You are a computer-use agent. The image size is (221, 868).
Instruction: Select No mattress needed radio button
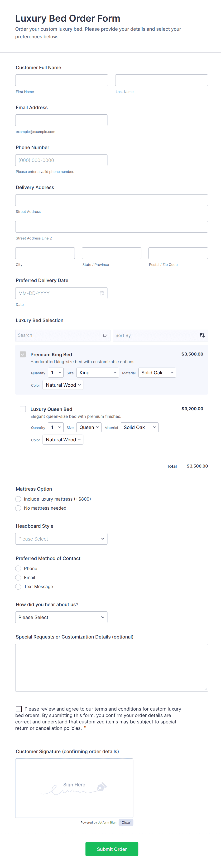19,508
